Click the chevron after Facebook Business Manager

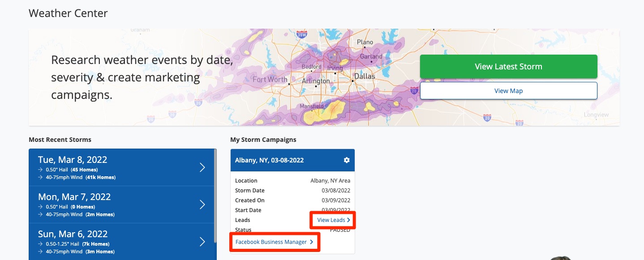pos(312,242)
